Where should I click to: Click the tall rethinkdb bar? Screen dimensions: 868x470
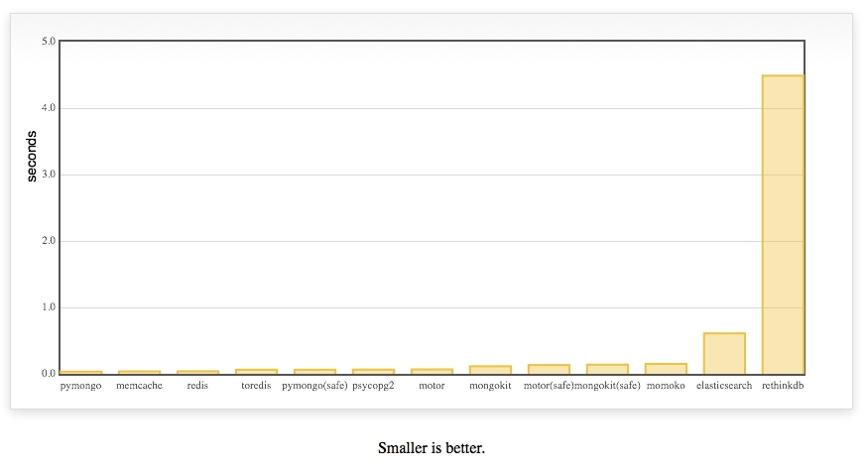[783, 224]
